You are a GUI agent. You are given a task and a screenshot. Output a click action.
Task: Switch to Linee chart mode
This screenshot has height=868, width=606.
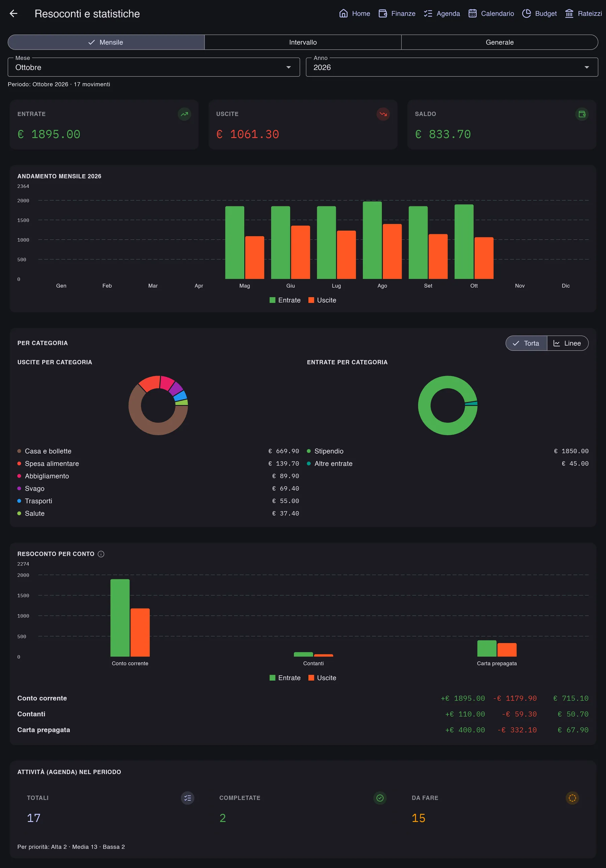click(x=567, y=343)
